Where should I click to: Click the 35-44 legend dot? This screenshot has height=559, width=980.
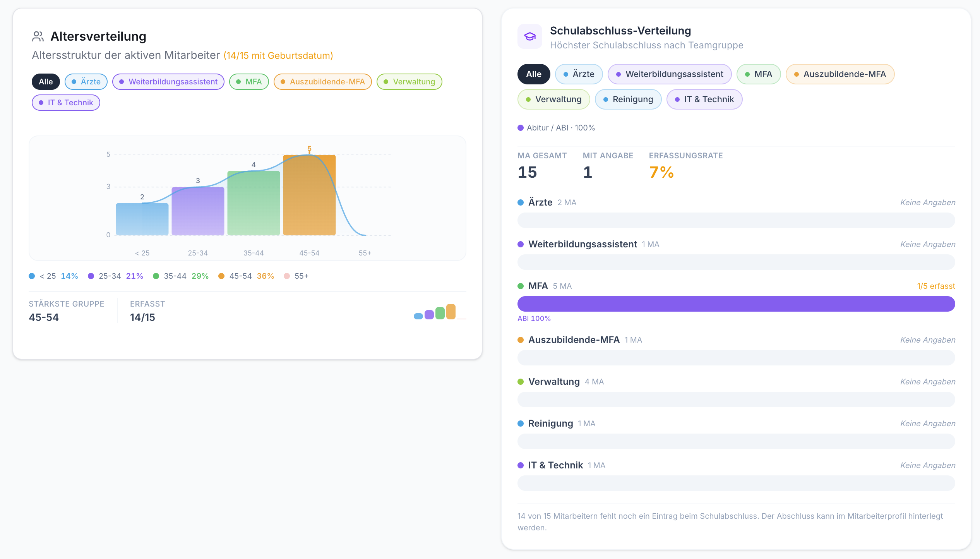[x=156, y=276]
